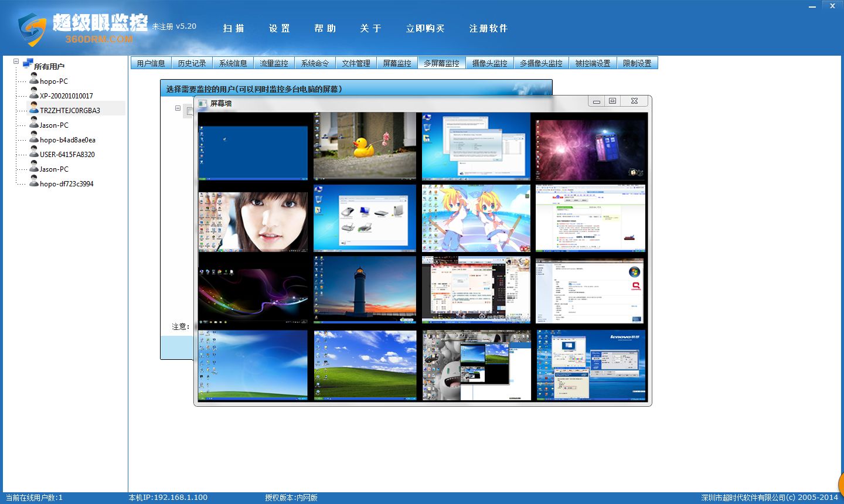Switch to the 多屏幕监控 tab
The image size is (844, 504).
pyautogui.click(x=442, y=63)
